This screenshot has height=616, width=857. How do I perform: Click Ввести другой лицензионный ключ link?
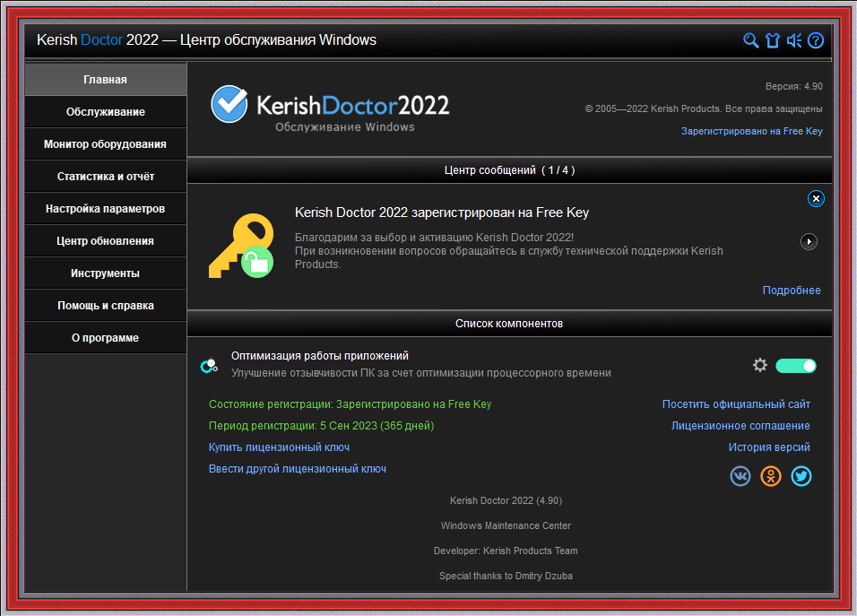298,468
